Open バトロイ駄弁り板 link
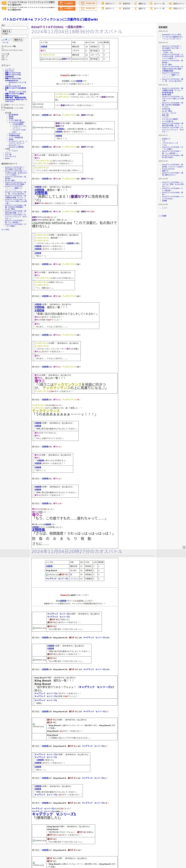Viewport: 186px width, 868px height. (x=15, y=120)
